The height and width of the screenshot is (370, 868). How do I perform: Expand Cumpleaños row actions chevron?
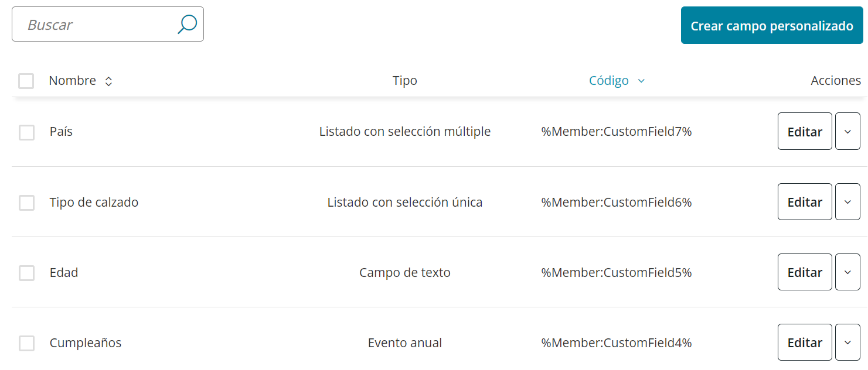(847, 342)
